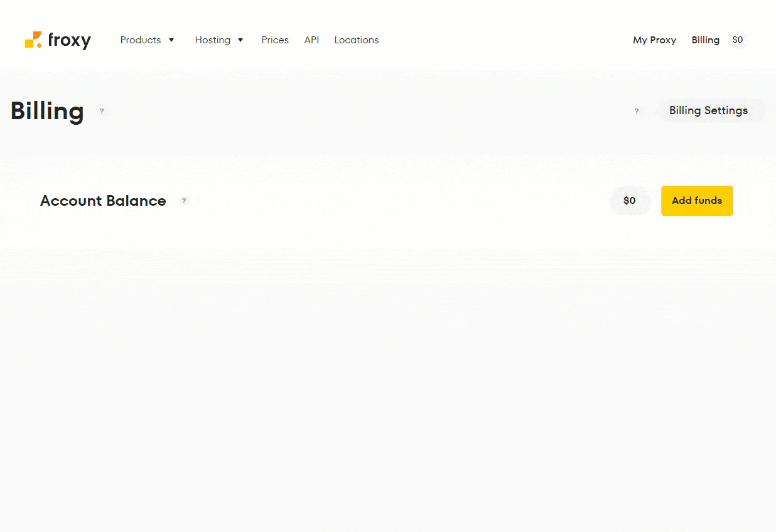Click the $0 balance badge in header
The width and height of the screenshot is (776, 532).
(738, 40)
